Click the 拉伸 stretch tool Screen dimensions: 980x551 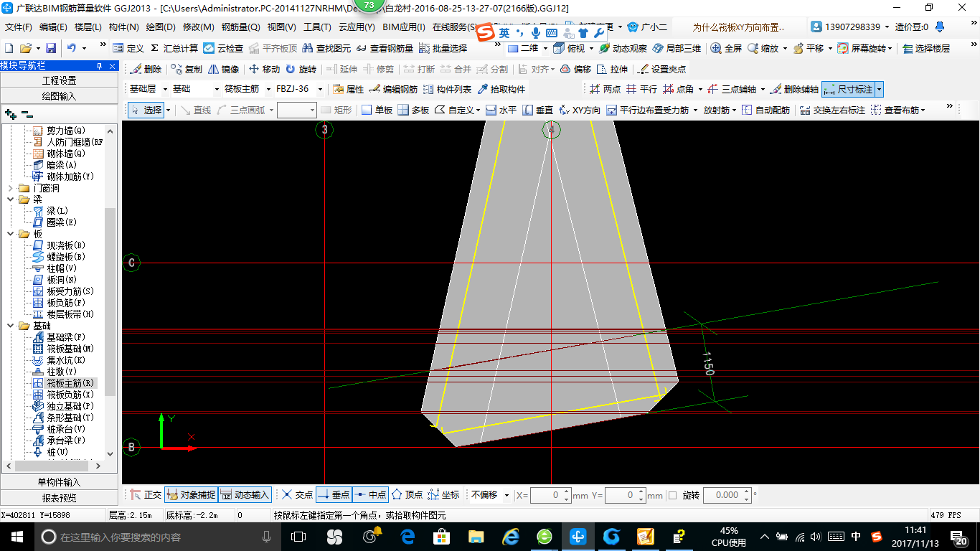pyautogui.click(x=612, y=70)
